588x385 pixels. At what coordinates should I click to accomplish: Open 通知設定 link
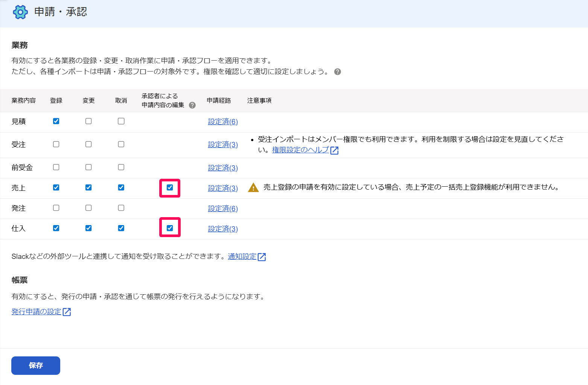click(x=242, y=256)
